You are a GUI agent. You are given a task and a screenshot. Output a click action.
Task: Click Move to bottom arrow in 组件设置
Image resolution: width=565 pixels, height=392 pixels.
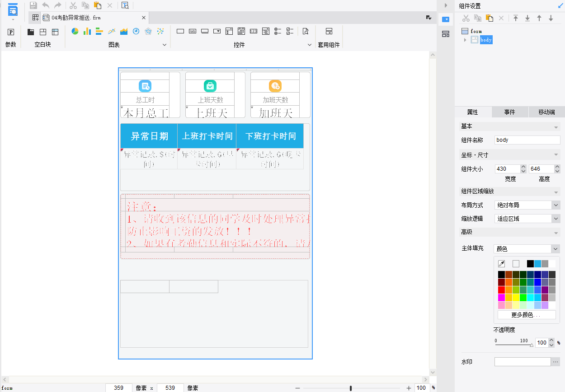point(527,18)
